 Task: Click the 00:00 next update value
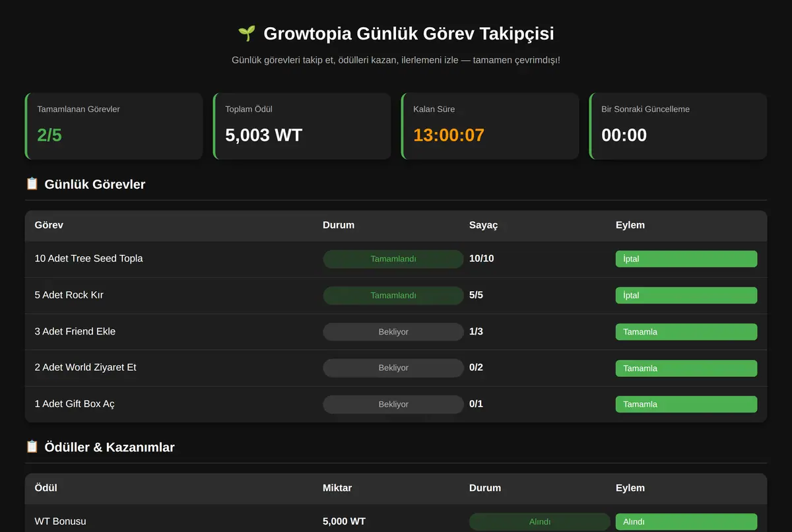click(624, 135)
